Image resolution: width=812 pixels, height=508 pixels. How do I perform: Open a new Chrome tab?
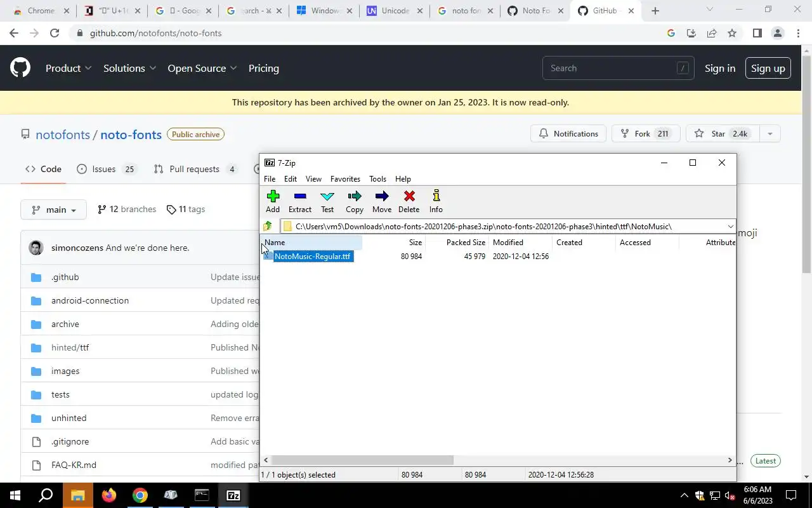655,11
